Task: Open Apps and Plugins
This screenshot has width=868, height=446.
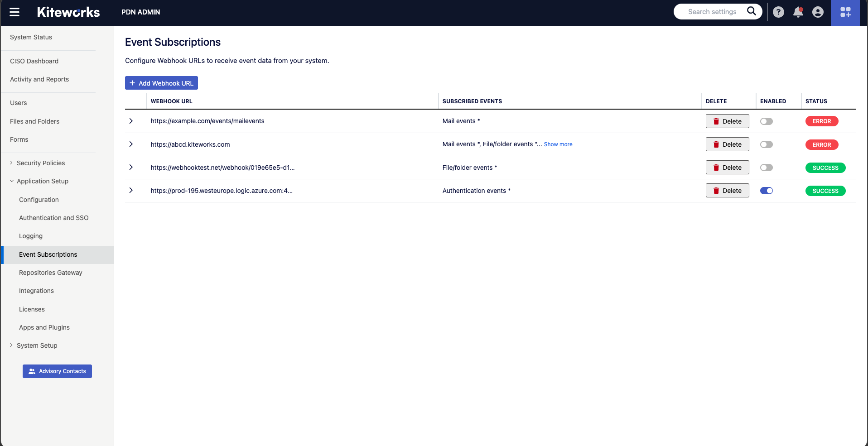Action: pos(44,327)
